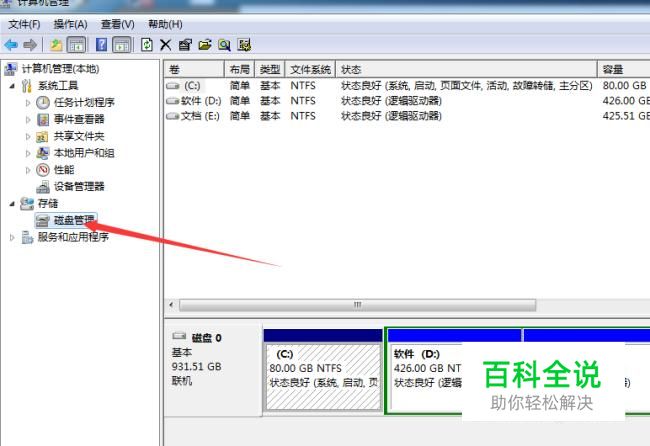Sort by the 布局 column header
This screenshot has height=446, width=650.
tap(240, 69)
